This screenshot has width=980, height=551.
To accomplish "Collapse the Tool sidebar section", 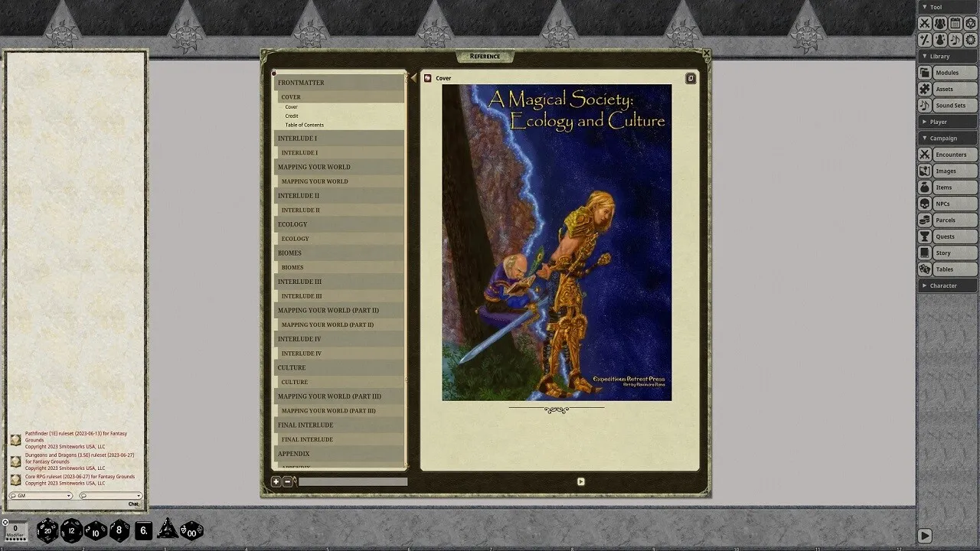I will coord(948,7).
